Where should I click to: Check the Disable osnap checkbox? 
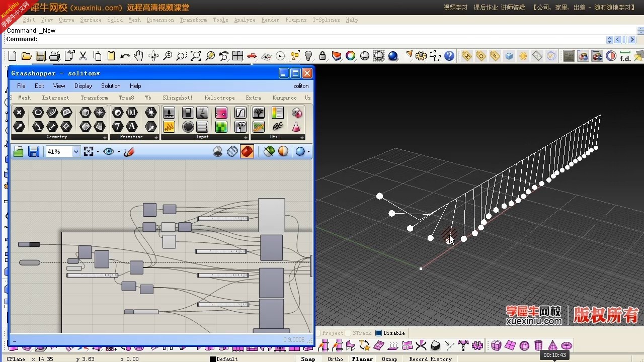tap(379, 333)
